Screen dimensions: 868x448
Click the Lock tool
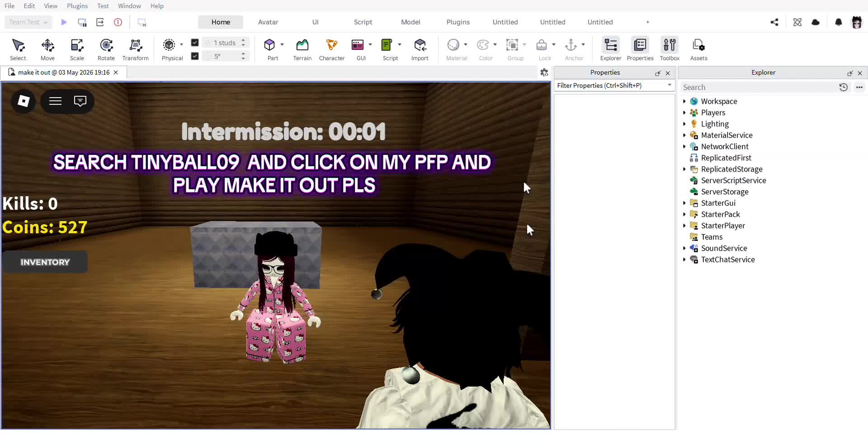pyautogui.click(x=542, y=45)
